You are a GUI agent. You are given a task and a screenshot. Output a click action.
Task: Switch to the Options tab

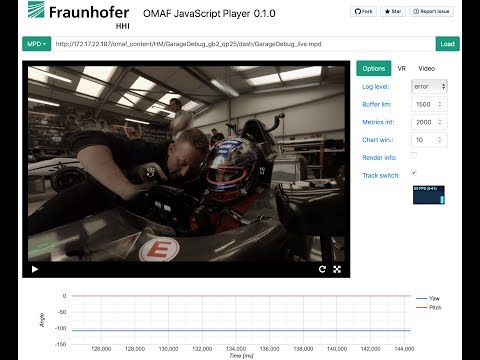[374, 68]
